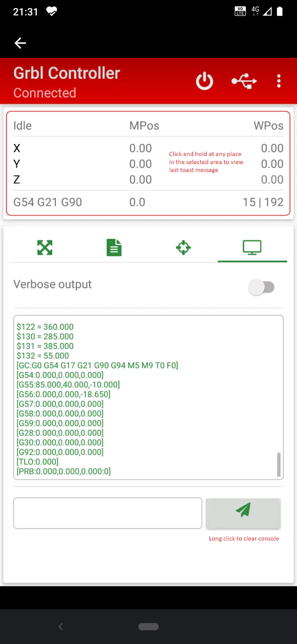Click the console output scrollbar
297x644 pixels.
coord(279,464)
